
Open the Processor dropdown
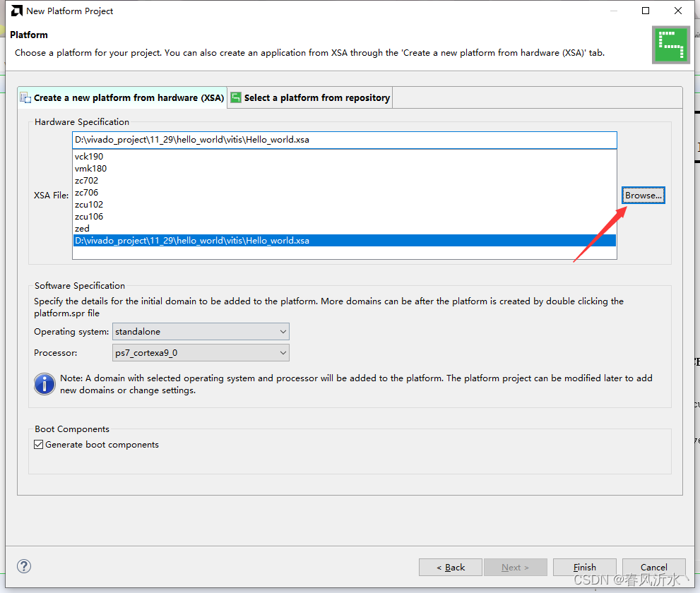[201, 352]
